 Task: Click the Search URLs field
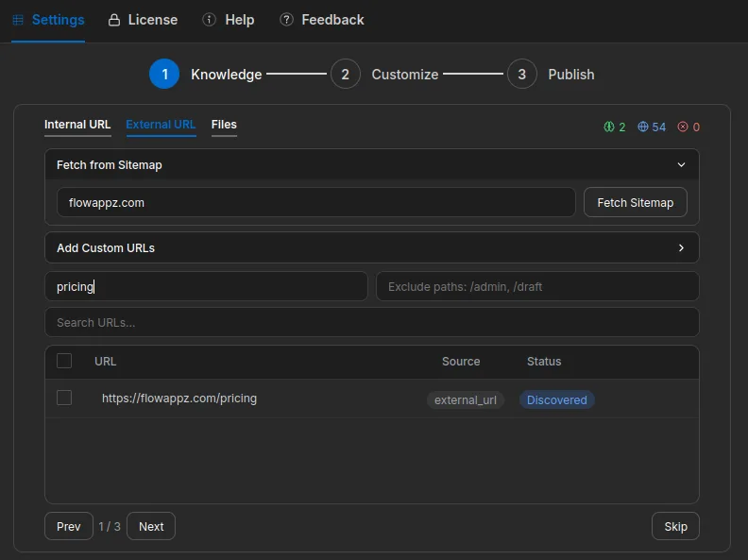372,322
